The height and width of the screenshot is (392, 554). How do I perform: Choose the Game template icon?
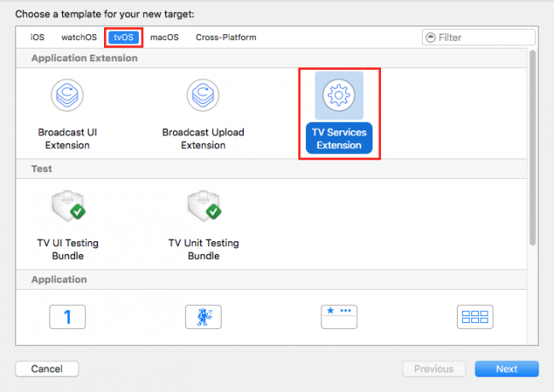point(204,317)
